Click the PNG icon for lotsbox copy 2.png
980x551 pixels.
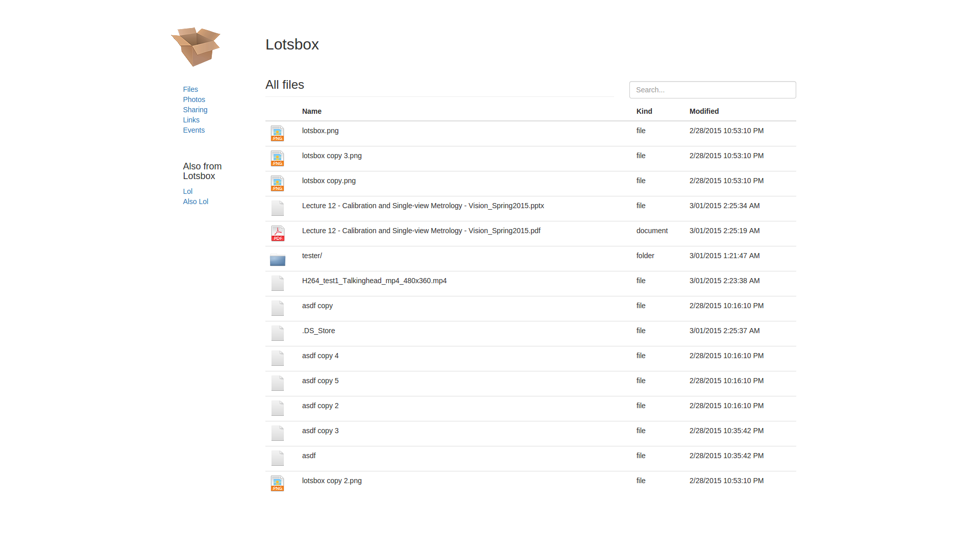coord(277,483)
